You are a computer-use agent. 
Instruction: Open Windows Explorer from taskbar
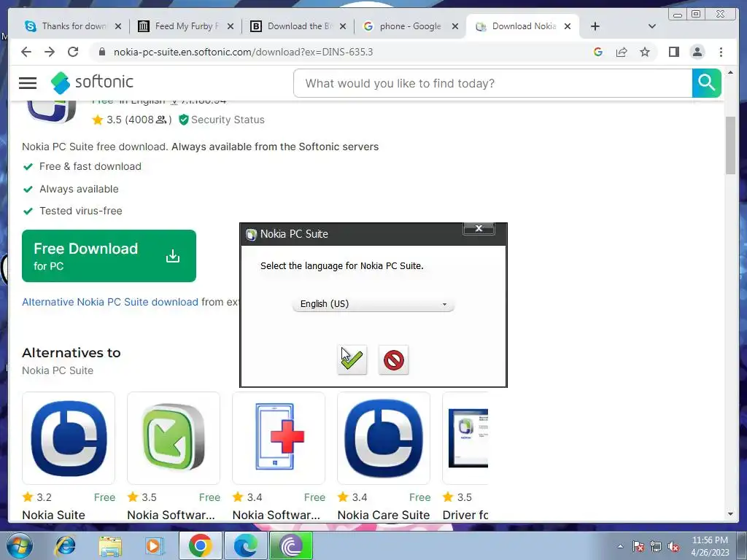coord(110,545)
